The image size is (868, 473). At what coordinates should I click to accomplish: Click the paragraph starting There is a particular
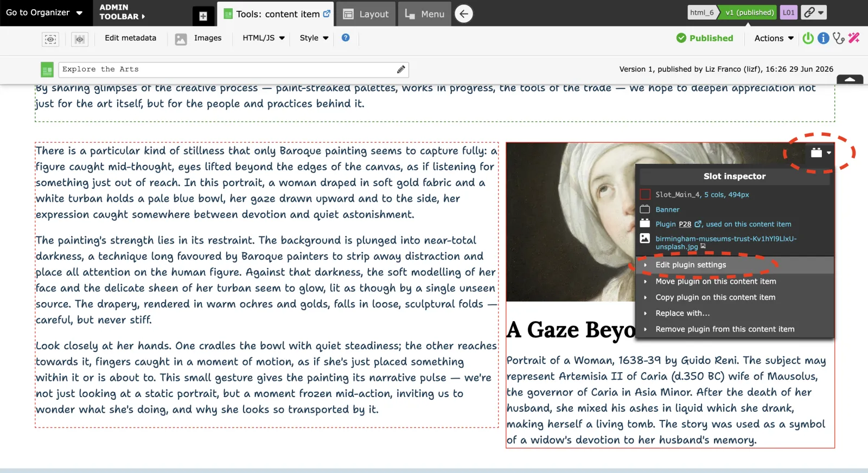[266, 182]
